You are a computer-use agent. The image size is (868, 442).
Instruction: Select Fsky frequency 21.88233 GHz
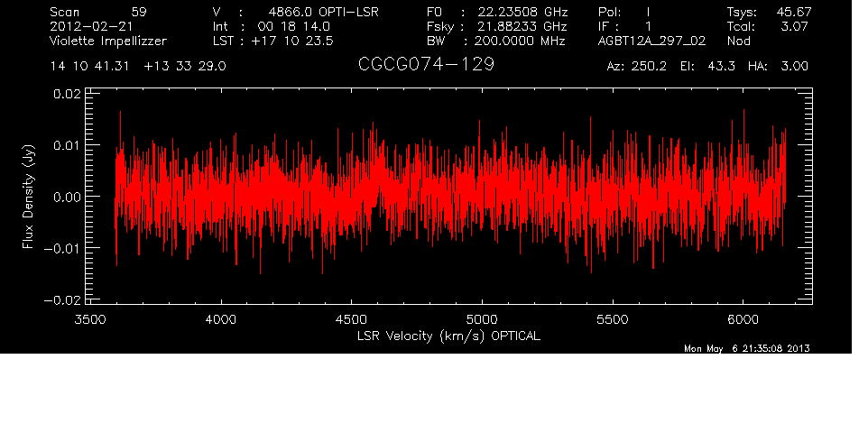(x=522, y=26)
